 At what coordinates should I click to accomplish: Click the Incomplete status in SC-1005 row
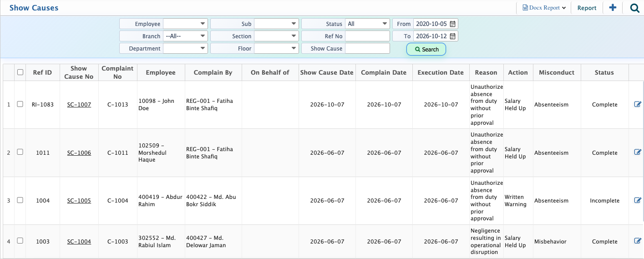pos(604,201)
